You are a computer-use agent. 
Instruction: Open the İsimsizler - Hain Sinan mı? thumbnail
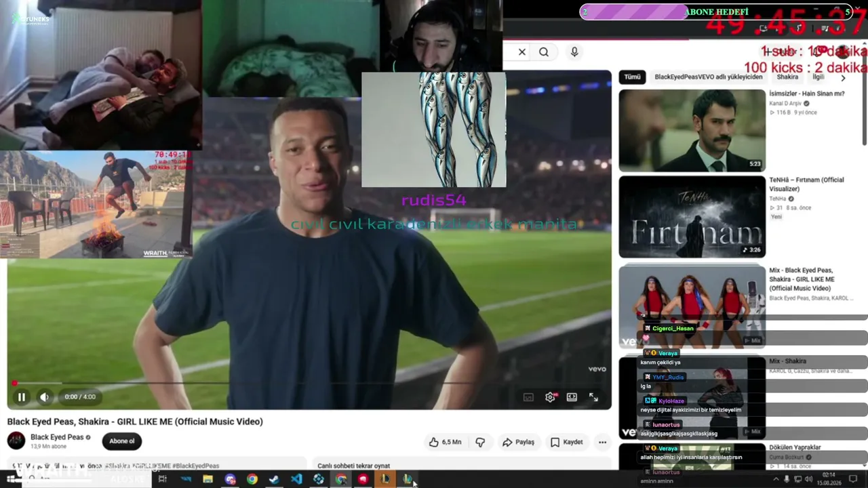tap(692, 130)
